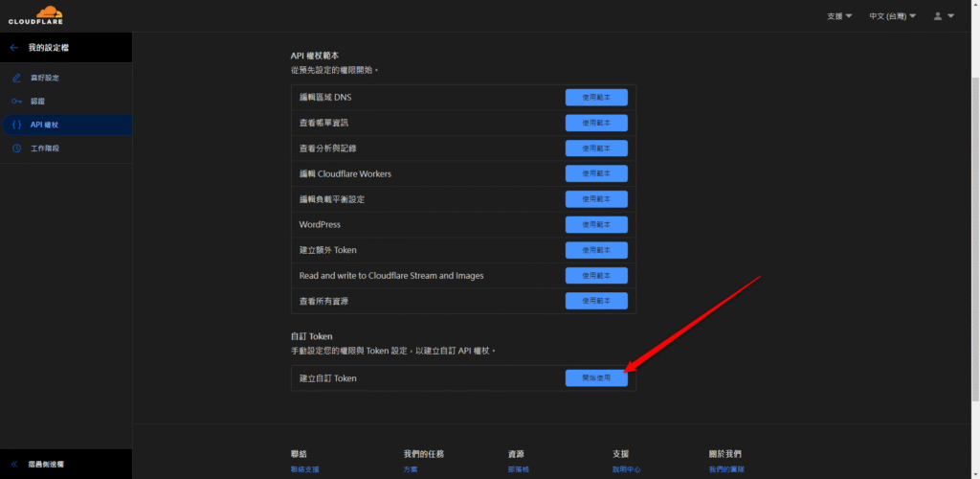
Task: Open the 說明中心 footer link
Action: pyautogui.click(x=626, y=469)
